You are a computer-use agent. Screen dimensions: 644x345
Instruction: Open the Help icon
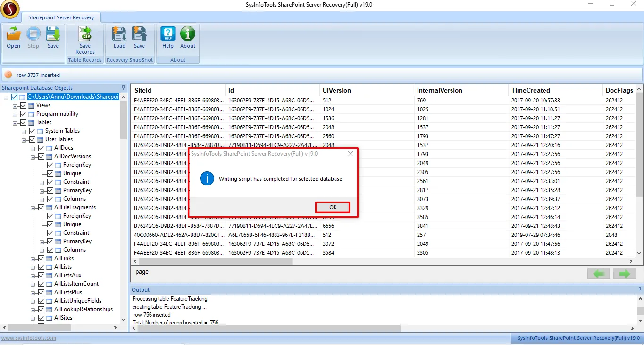(168, 34)
